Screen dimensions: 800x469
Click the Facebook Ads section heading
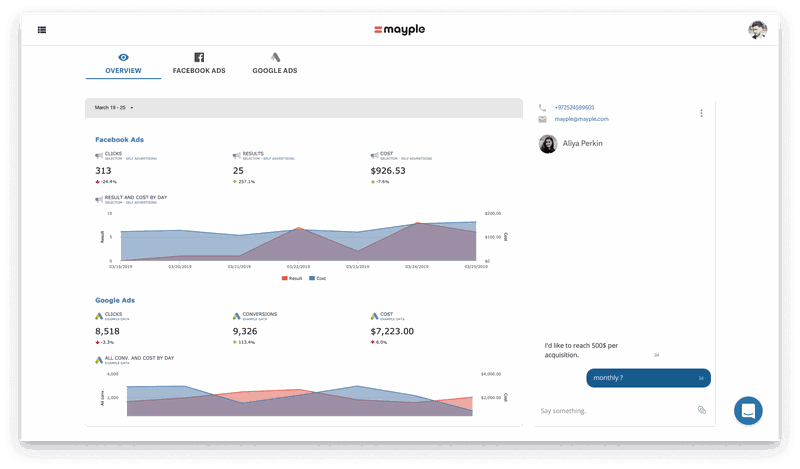click(119, 139)
